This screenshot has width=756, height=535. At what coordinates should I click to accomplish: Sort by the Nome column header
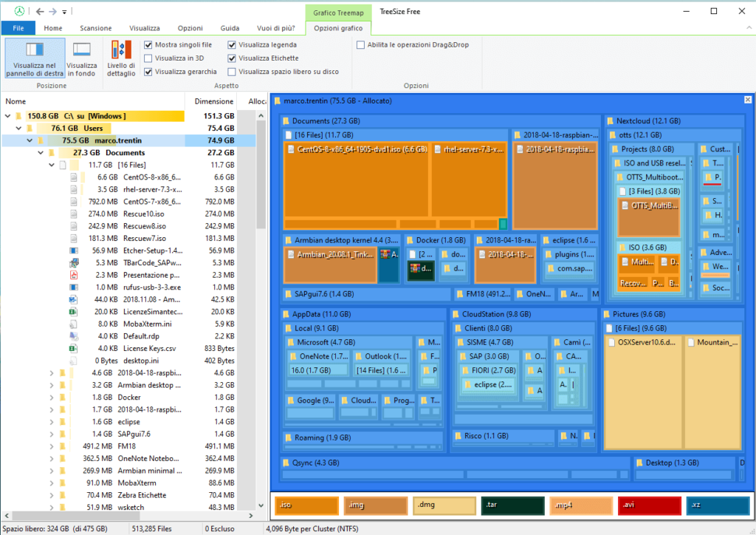pyautogui.click(x=93, y=101)
